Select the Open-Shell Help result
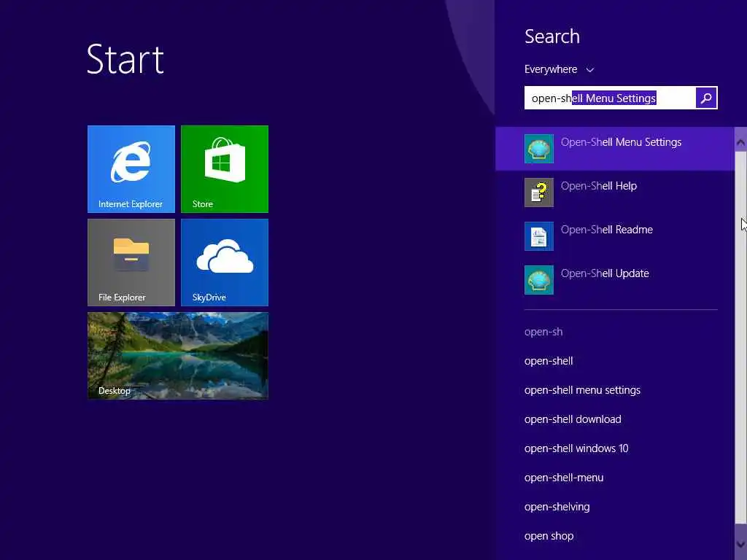747x560 pixels. tap(614, 192)
